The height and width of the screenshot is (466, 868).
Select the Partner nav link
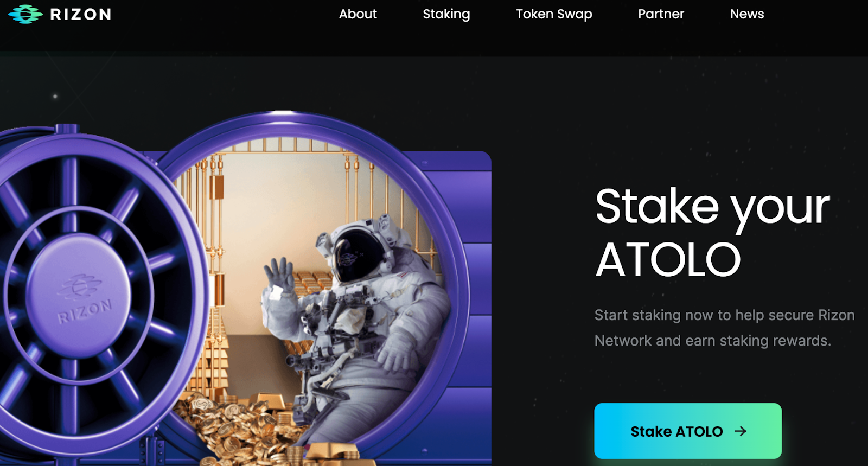661,14
